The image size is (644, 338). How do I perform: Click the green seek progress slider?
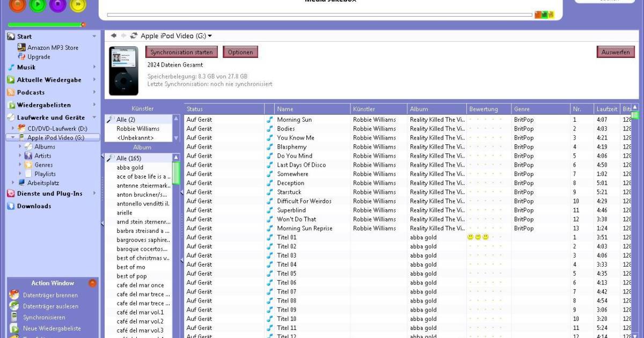click(46, 24)
